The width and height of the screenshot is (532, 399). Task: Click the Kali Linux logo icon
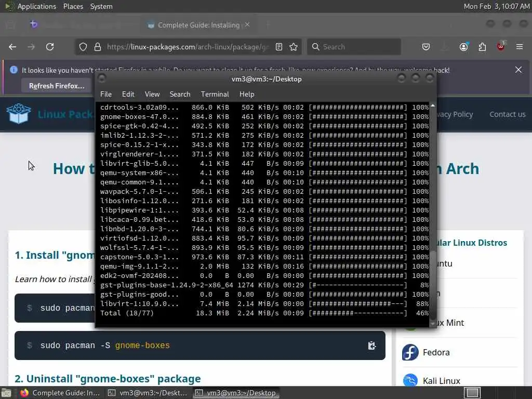pyautogui.click(x=410, y=380)
